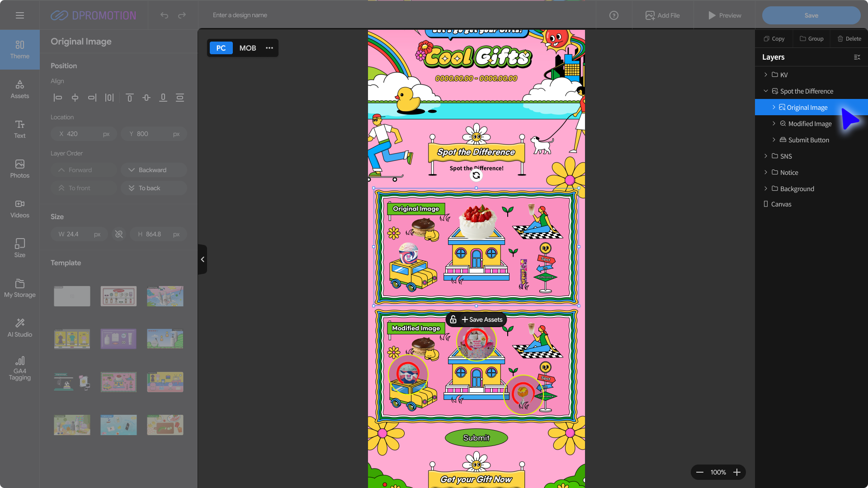This screenshot has width=868, height=488.
Task: Collapse the Layers panel with its icon
Action: [857, 57]
